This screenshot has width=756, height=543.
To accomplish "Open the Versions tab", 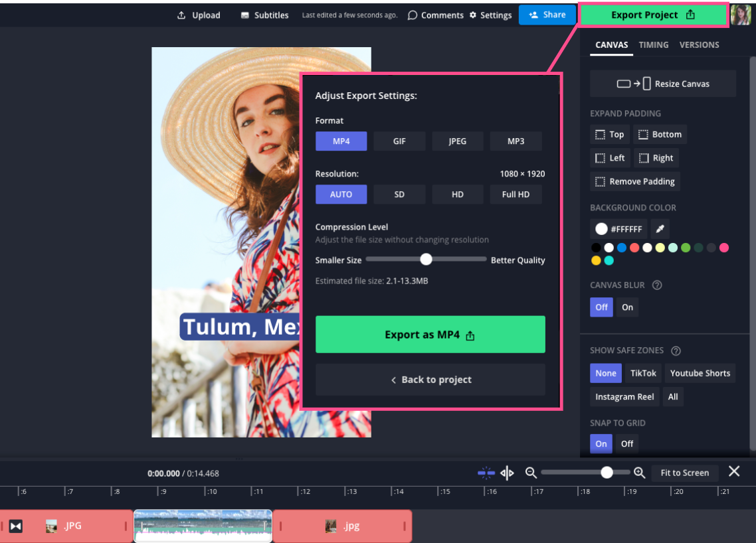I will tap(699, 45).
